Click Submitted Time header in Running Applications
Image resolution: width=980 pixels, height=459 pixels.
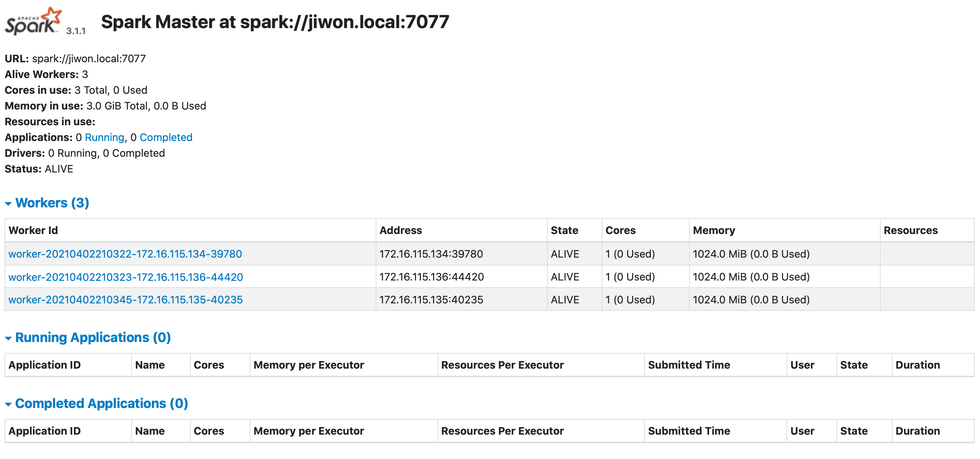coord(689,365)
